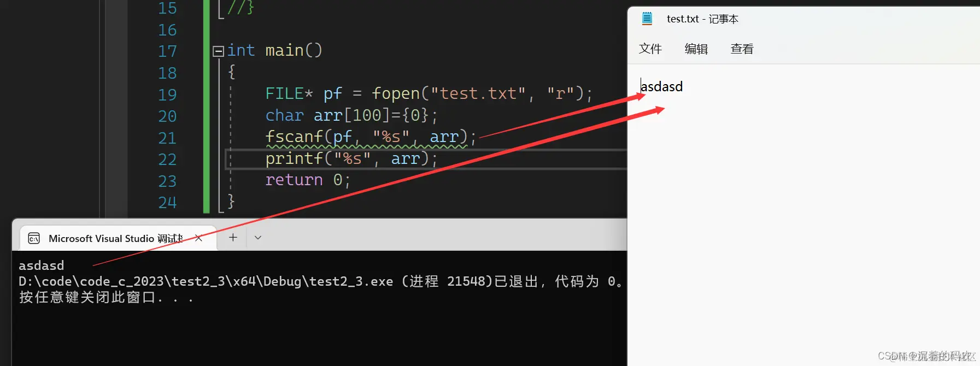The width and height of the screenshot is (980, 366).
Task: Click the asdasd text in Notepad
Action: click(662, 86)
